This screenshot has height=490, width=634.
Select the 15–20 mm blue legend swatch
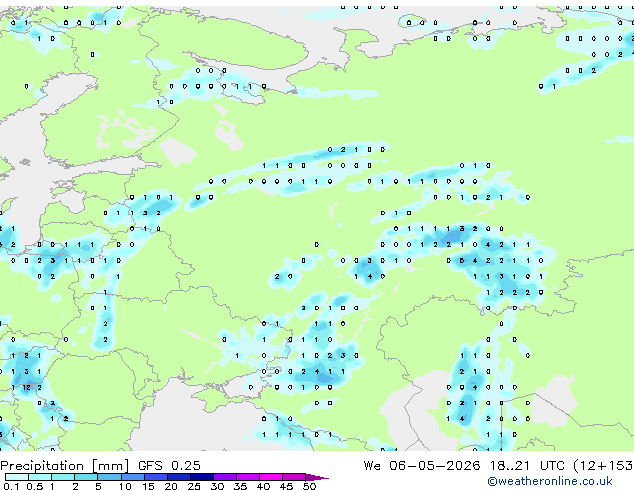[156, 477]
